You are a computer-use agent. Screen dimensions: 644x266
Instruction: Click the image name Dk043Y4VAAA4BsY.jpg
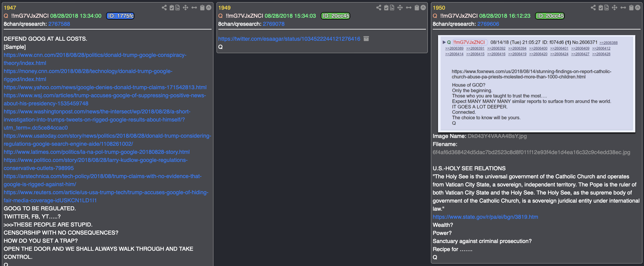pos(497,136)
